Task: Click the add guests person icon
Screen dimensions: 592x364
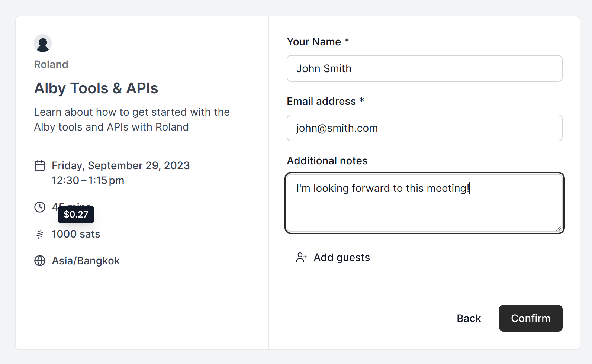Action: [x=301, y=257]
